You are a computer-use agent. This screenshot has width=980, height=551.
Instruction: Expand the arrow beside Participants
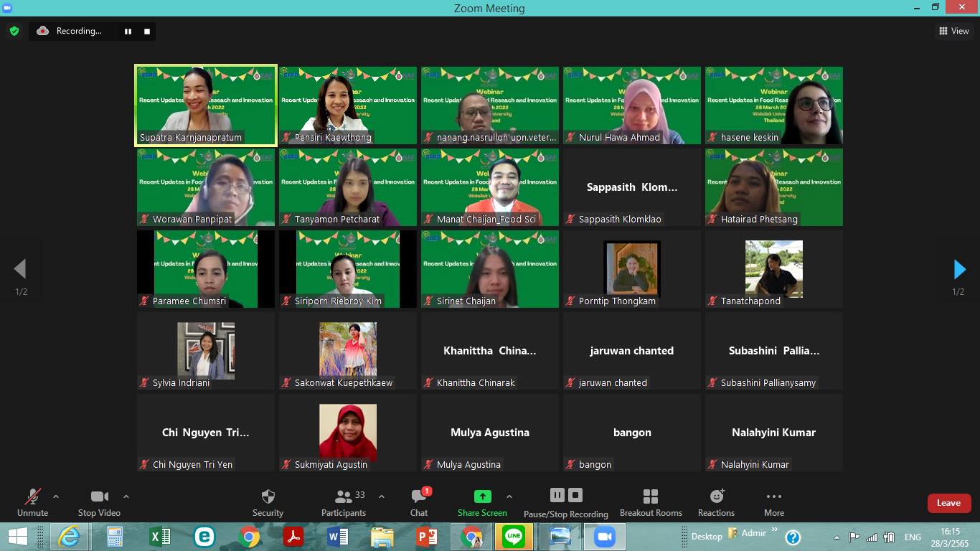pyautogui.click(x=382, y=496)
